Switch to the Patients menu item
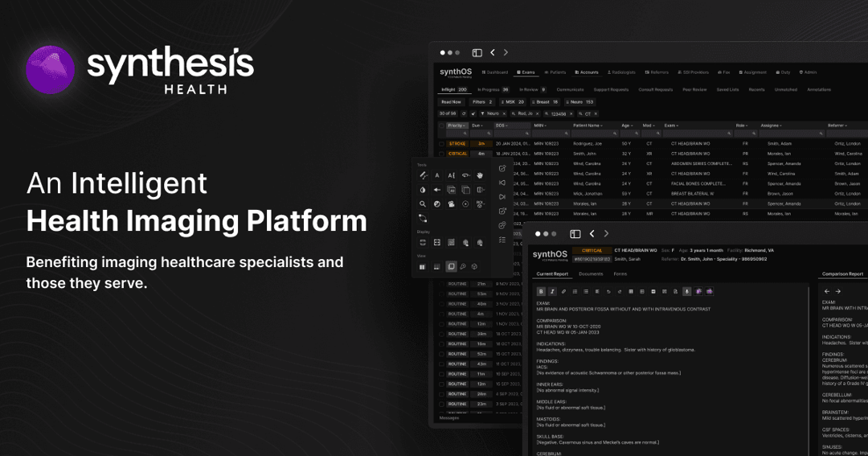Image resolution: width=868 pixels, height=456 pixels. click(x=555, y=72)
